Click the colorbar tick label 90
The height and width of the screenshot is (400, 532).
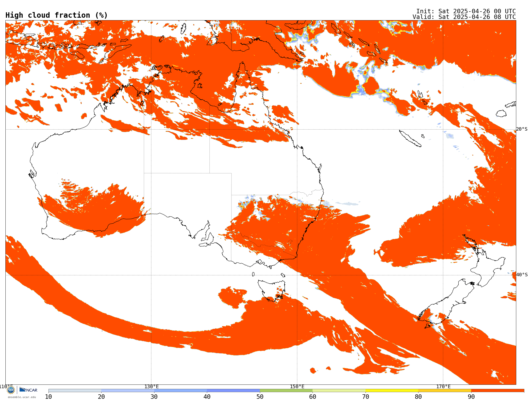coord(471,397)
